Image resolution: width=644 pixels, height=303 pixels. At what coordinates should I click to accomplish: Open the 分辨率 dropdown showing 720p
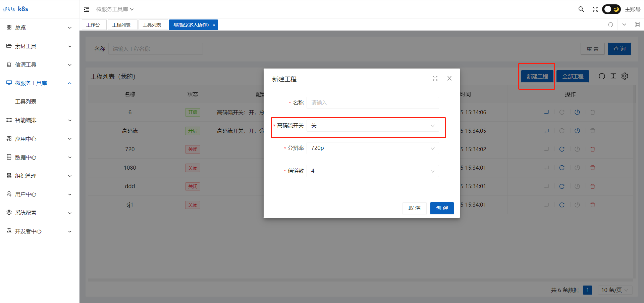tap(372, 148)
